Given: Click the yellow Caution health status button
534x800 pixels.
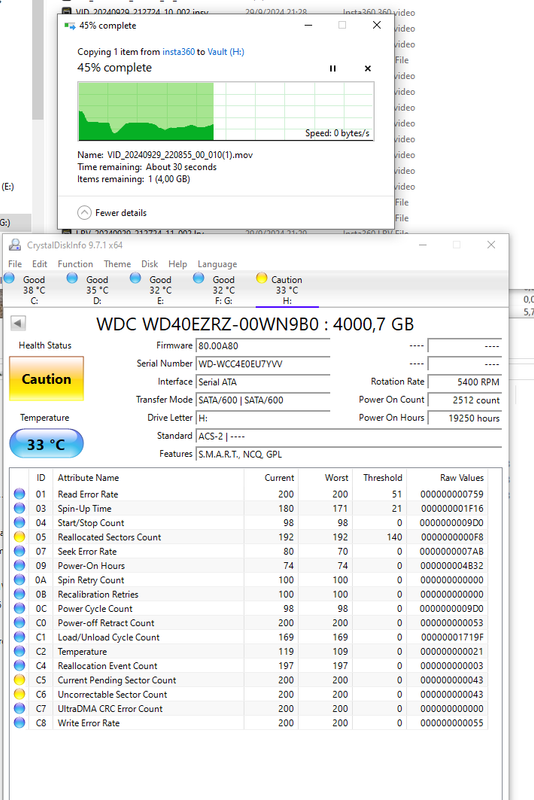Looking at the screenshot, I should pyautogui.click(x=46, y=379).
